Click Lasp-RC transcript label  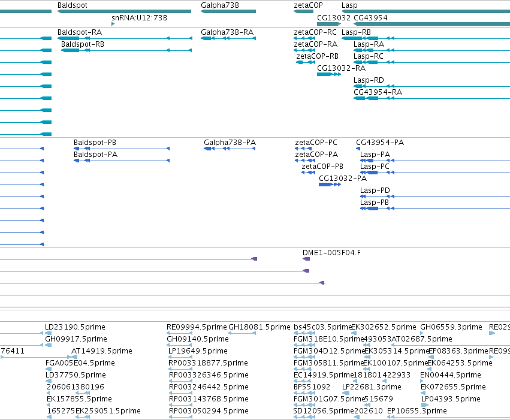point(369,56)
